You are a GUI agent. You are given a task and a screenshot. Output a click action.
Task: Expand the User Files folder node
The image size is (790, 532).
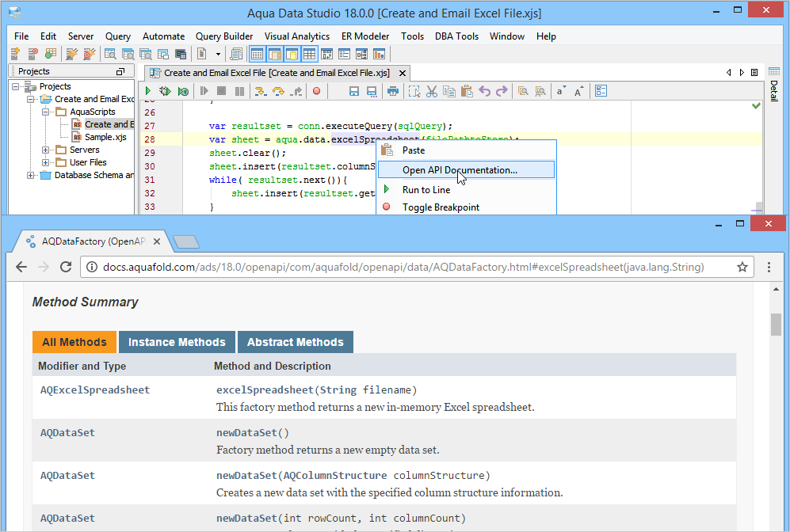coord(46,162)
